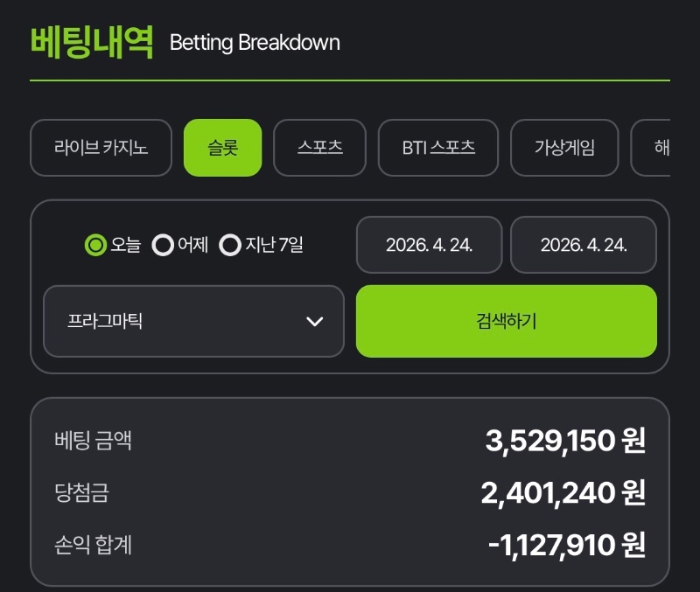Image resolution: width=700 pixels, height=592 pixels.
Task: Open the 스포츠 tab
Action: tap(319, 148)
